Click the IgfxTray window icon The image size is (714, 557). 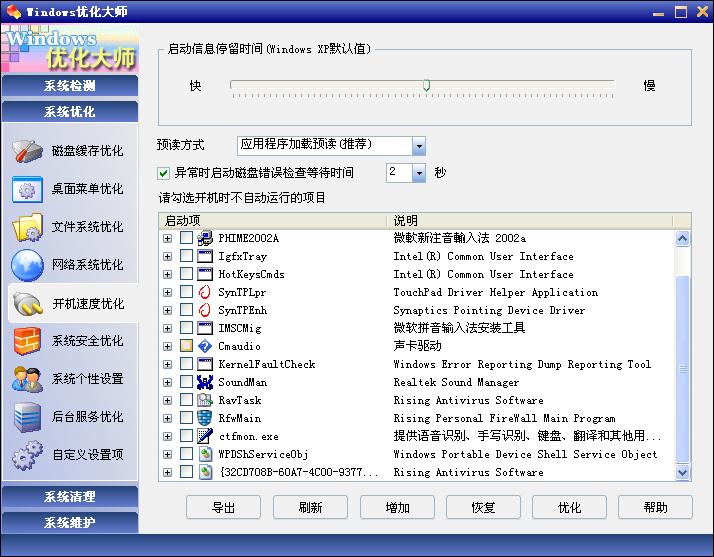coord(205,256)
